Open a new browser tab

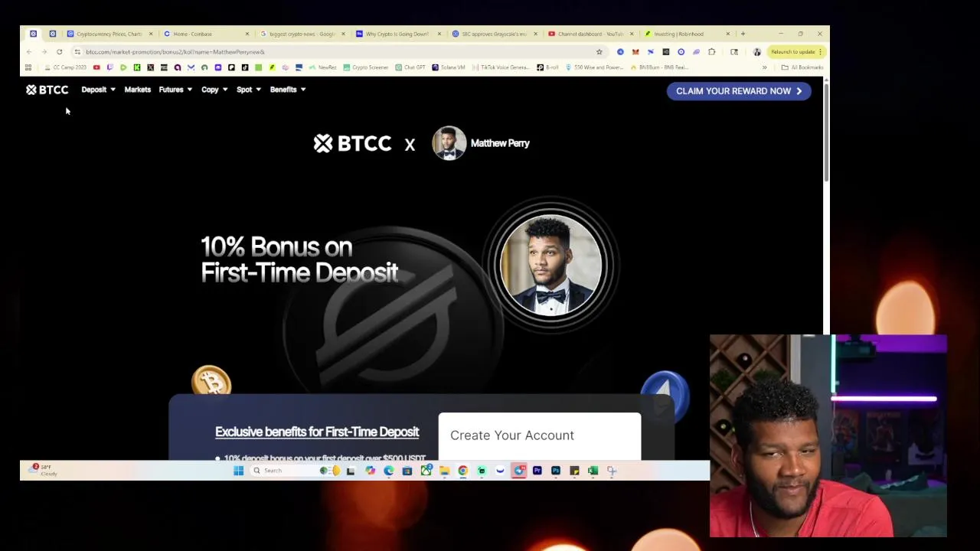743,34
